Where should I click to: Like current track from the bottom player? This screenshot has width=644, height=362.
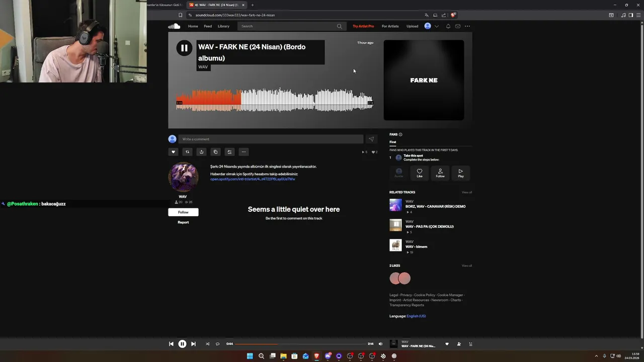(x=447, y=344)
